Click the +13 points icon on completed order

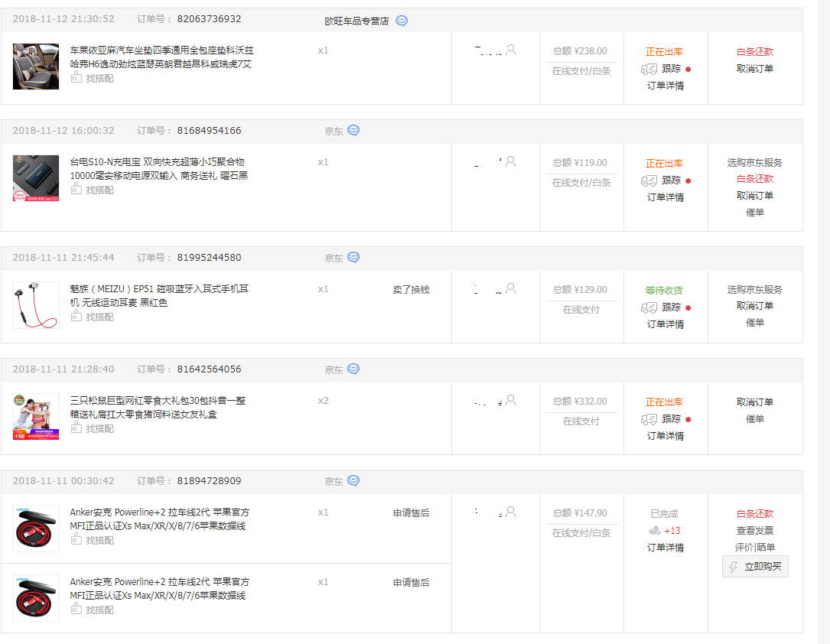click(655, 530)
